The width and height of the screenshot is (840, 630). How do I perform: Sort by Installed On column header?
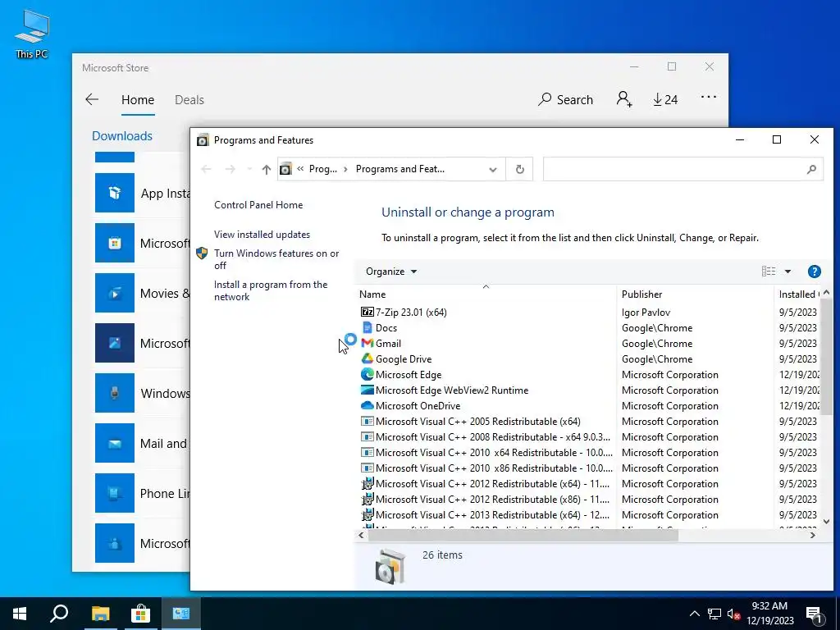tap(797, 294)
